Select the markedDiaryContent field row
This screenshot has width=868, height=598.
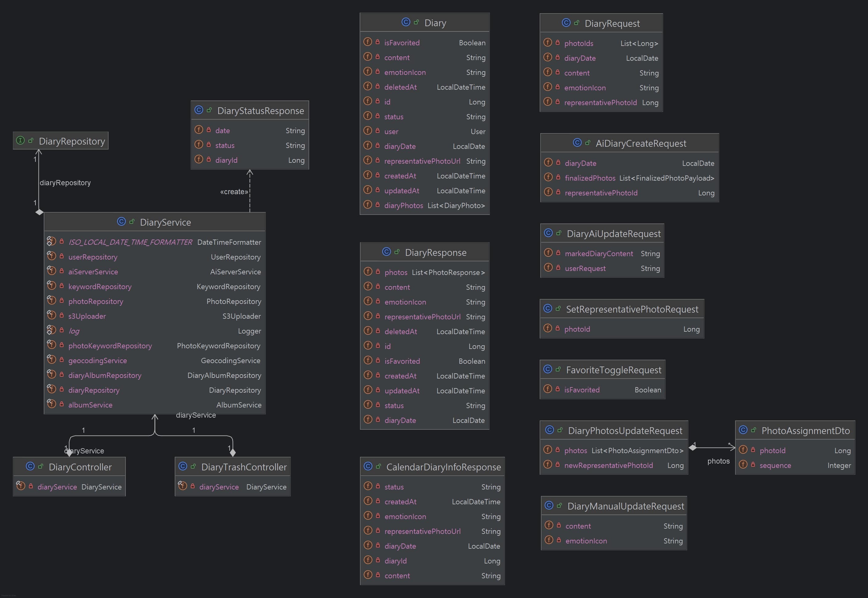(599, 253)
